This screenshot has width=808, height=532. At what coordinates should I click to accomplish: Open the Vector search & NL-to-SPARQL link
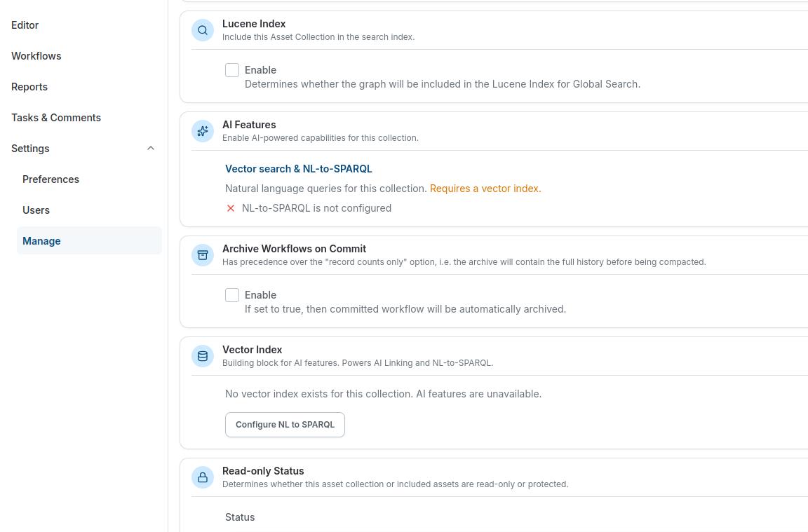pyautogui.click(x=298, y=169)
